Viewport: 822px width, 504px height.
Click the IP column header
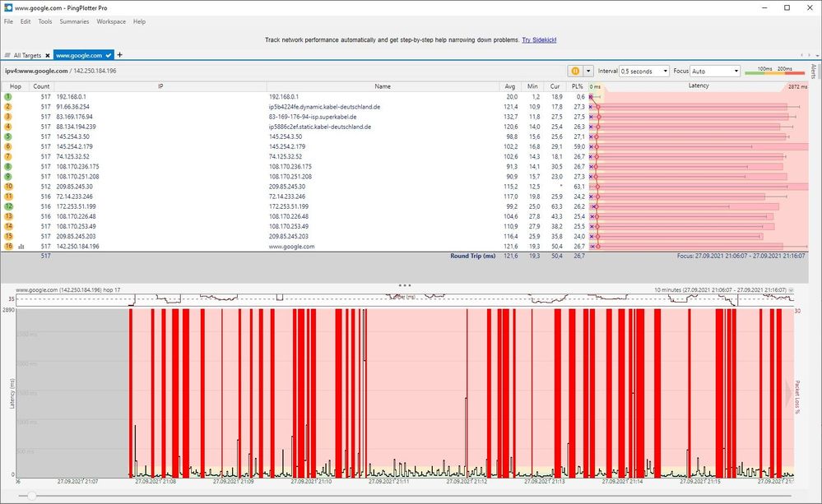[160, 86]
